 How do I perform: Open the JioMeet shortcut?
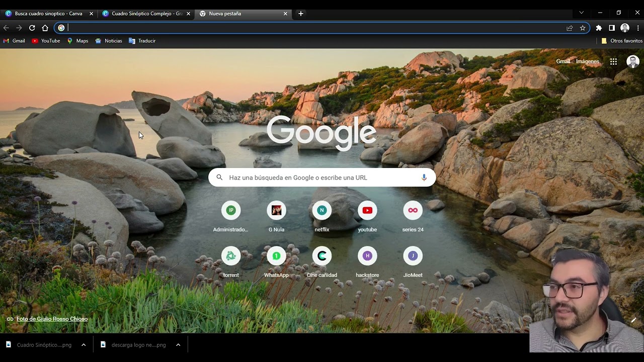click(x=413, y=262)
